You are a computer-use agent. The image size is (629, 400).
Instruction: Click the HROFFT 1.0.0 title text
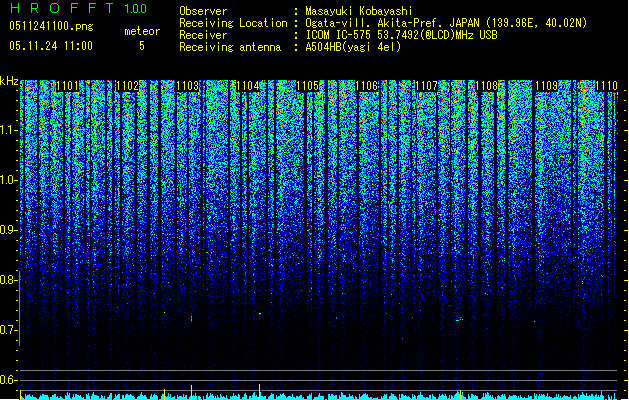pos(78,8)
